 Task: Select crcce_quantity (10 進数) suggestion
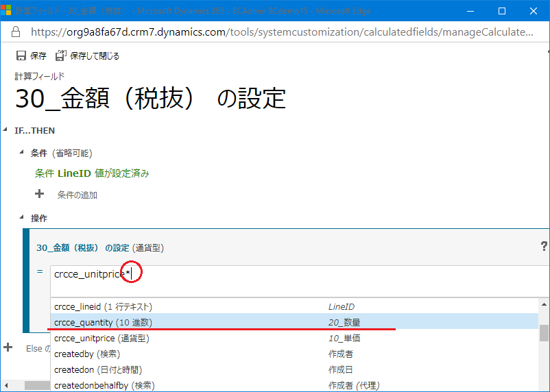tap(294, 322)
